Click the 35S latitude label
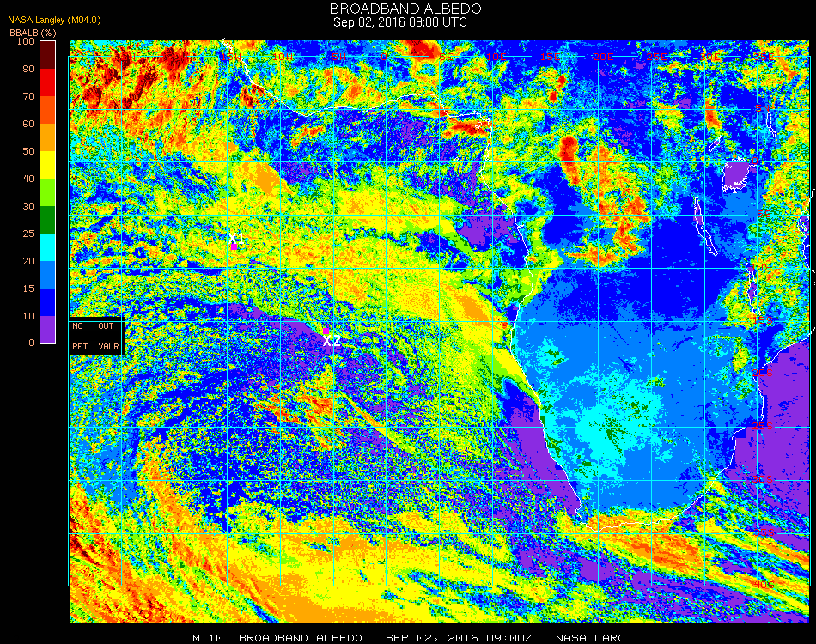Screen dimensions: 816x644 [764, 532]
